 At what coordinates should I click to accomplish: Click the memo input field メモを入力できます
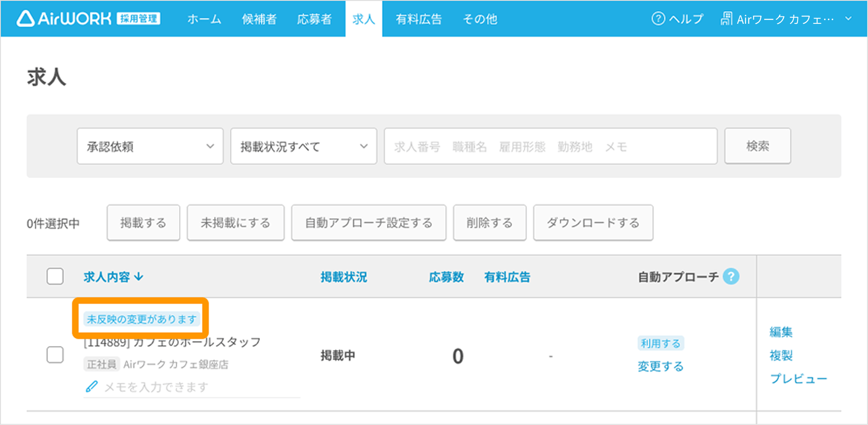(x=192, y=387)
